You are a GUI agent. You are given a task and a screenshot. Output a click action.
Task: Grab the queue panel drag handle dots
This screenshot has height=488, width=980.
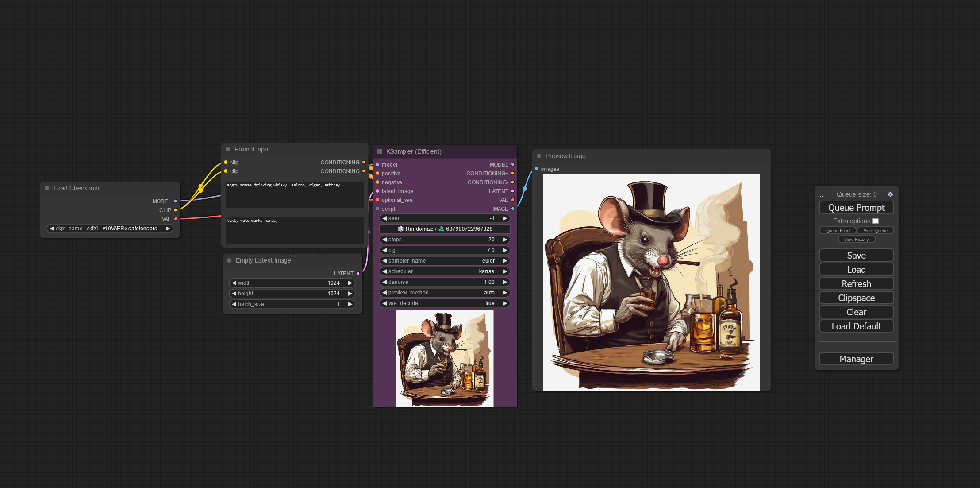click(x=821, y=194)
